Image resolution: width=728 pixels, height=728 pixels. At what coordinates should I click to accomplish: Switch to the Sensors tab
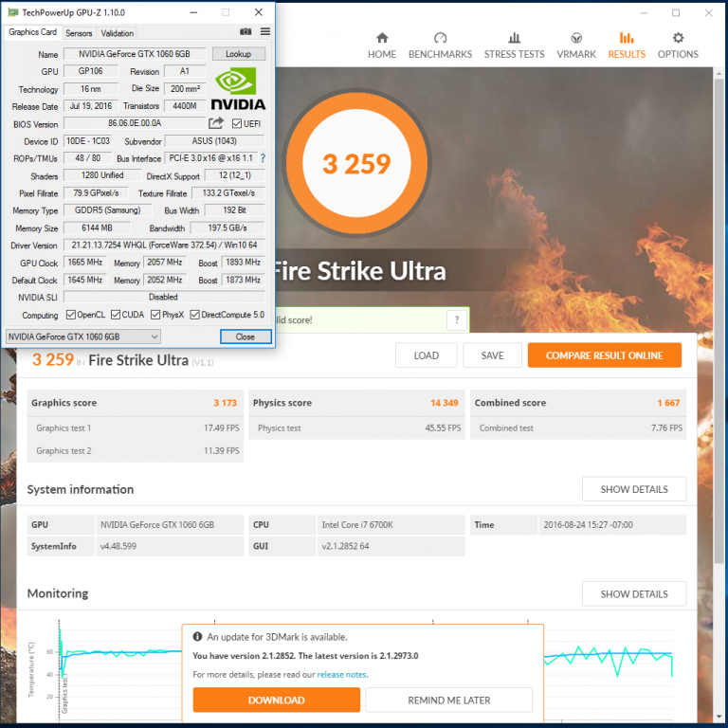tap(79, 33)
